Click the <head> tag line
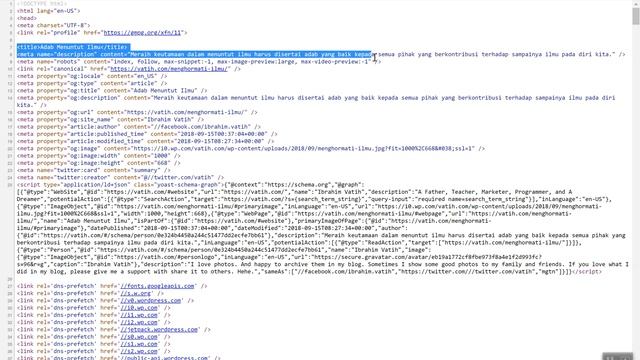 click(27, 18)
